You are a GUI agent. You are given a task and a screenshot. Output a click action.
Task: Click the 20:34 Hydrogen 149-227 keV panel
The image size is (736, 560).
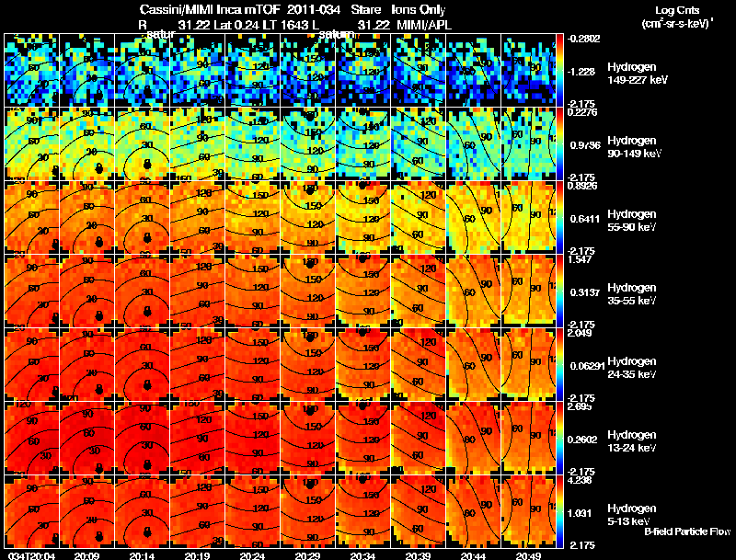pos(362,70)
